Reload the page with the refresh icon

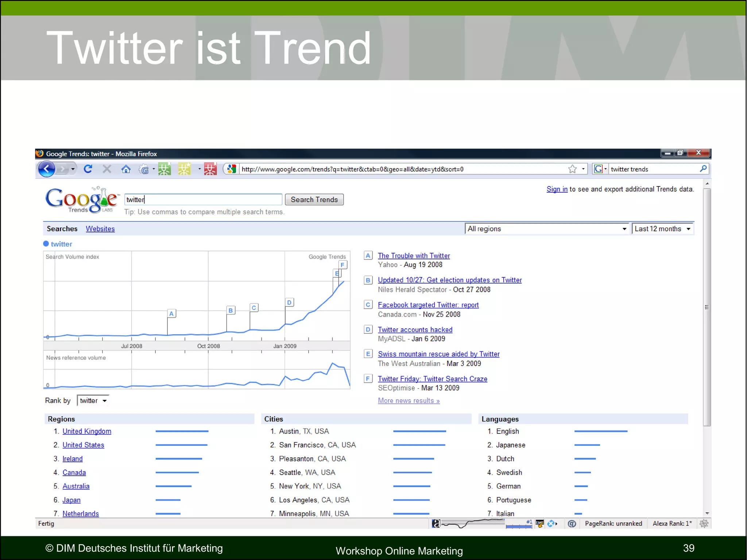tap(88, 169)
